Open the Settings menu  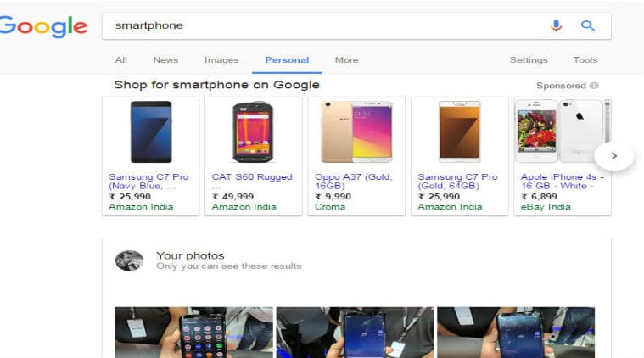click(x=529, y=60)
